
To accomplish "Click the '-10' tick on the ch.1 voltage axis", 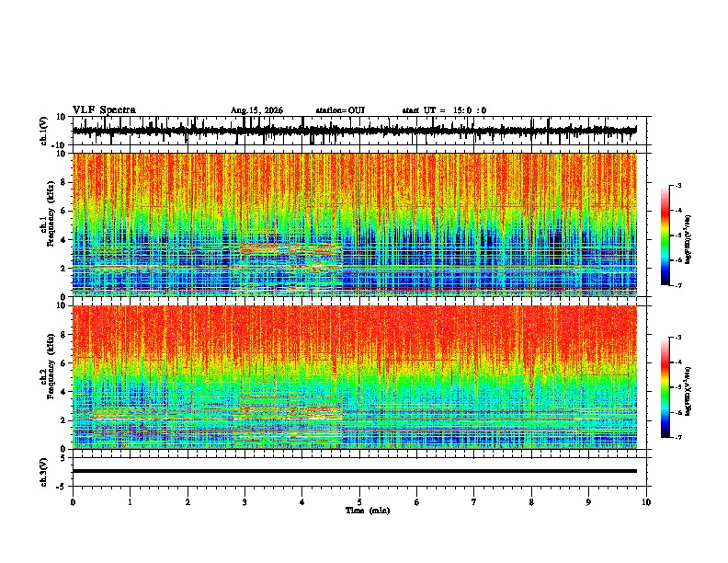I will point(60,145).
